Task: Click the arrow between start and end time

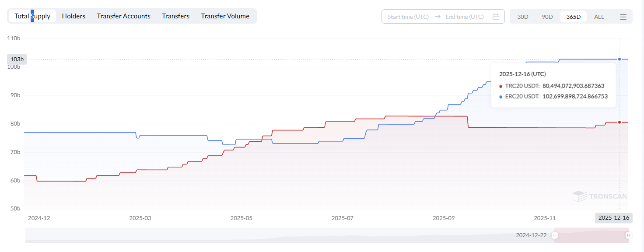Action: tap(437, 17)
